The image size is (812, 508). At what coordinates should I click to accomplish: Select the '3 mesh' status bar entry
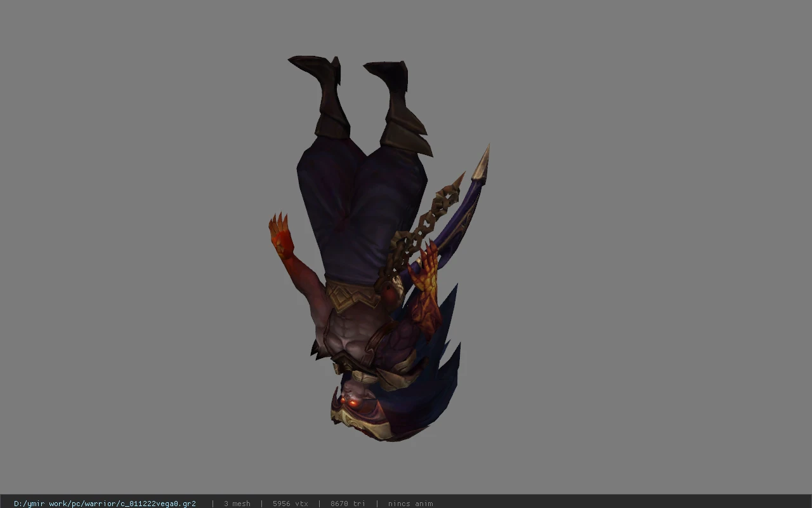pyautogui.click(x=237, y=504)
